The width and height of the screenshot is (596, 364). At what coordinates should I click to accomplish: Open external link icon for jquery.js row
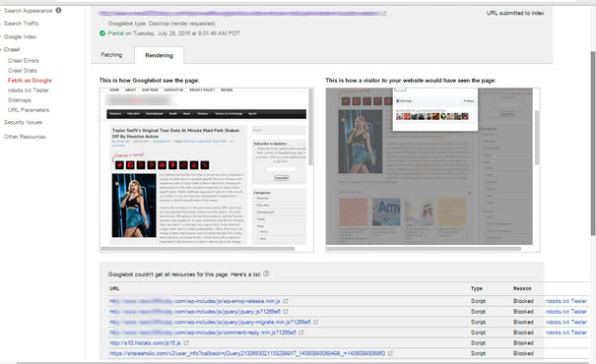click(x=286, y=312)
